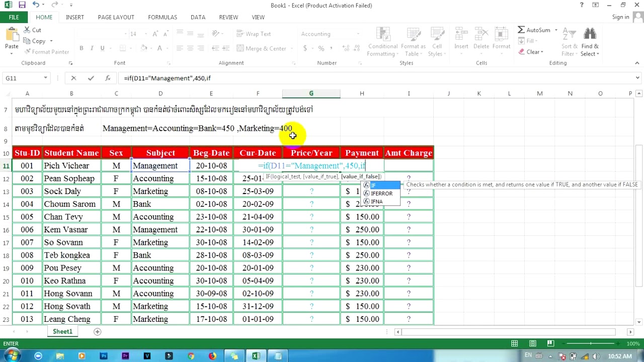Open Insert Function fx dialog
Image resolution: width=644 pixels, height=362 pixels.
(108, 78)
